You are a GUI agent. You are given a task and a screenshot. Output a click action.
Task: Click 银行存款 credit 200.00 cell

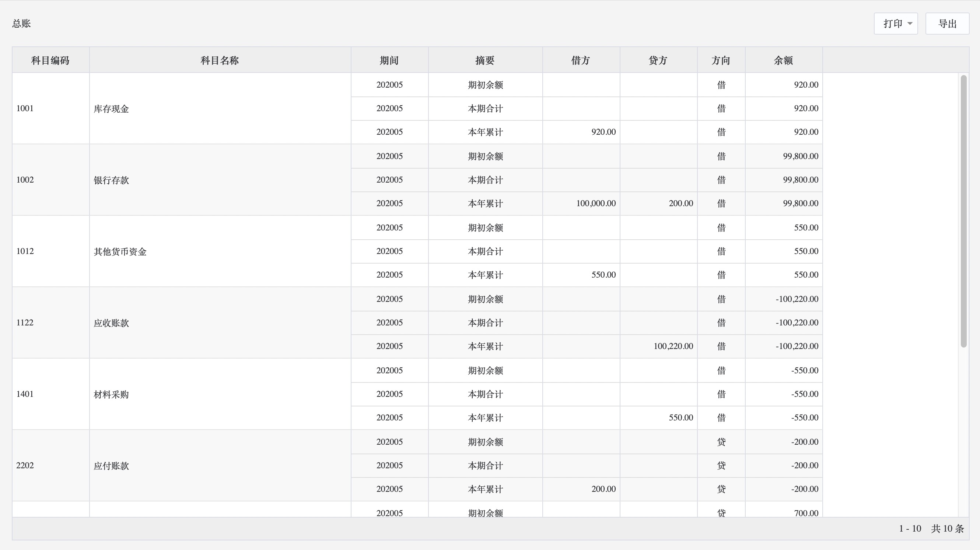point(658,203)
